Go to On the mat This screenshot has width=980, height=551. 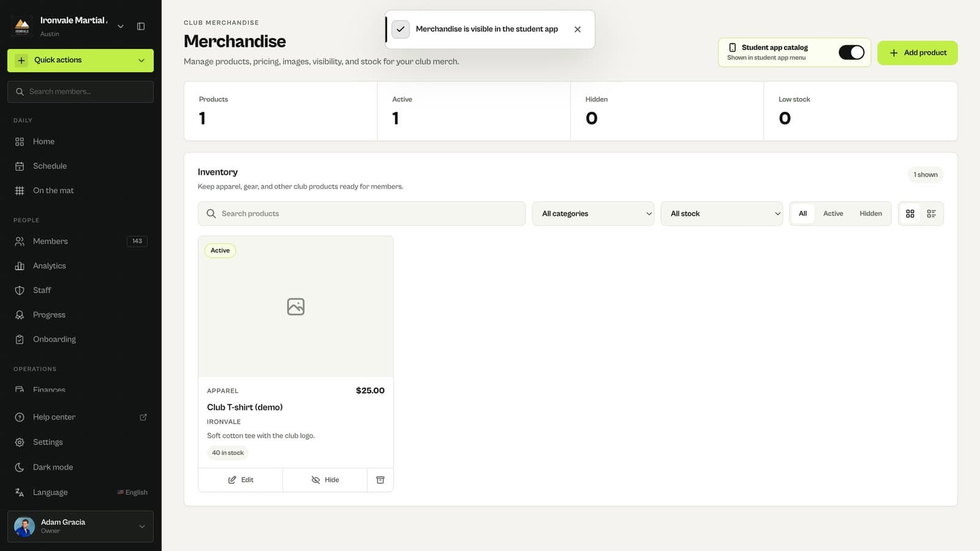(x=80, y=190)
